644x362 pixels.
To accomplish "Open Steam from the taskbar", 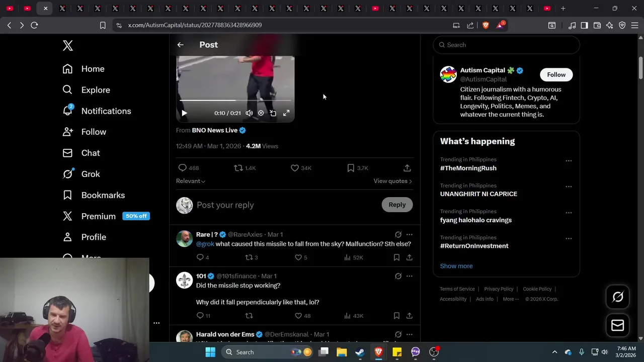I will (360, 352).
